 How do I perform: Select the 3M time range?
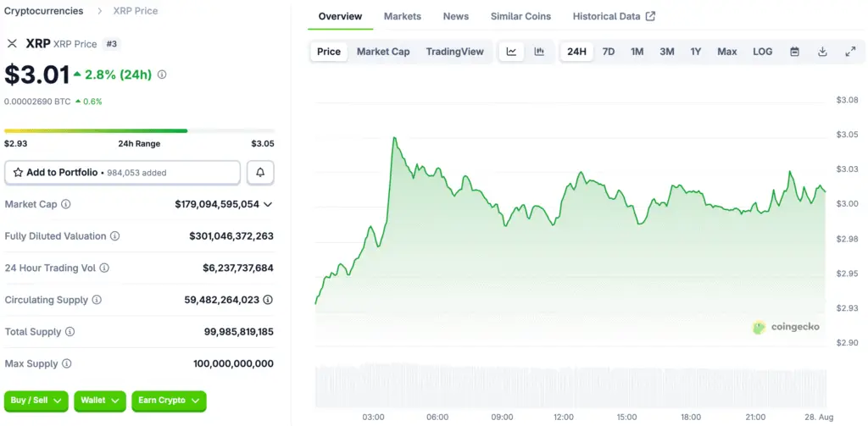coord(667,52)
